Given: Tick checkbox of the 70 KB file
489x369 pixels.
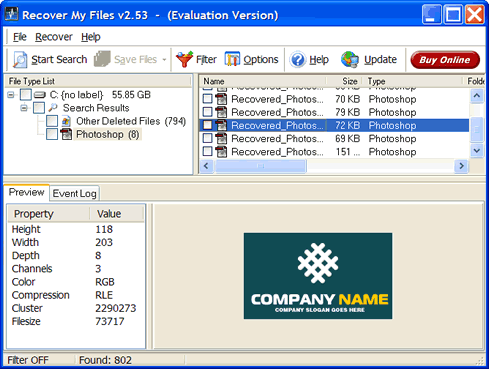Looking at the screenshot, I should (x=207, y=99).
